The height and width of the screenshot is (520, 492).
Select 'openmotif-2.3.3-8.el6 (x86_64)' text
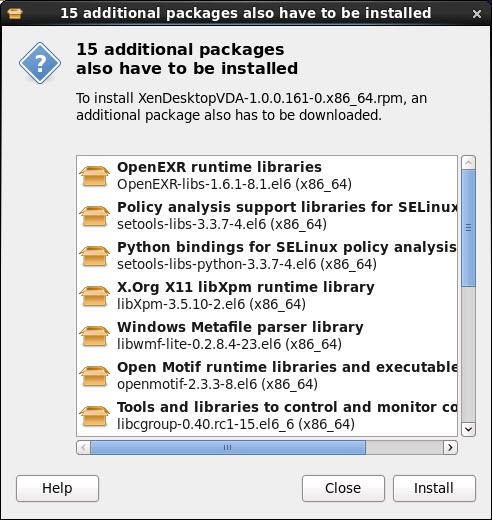pos(217,384)
